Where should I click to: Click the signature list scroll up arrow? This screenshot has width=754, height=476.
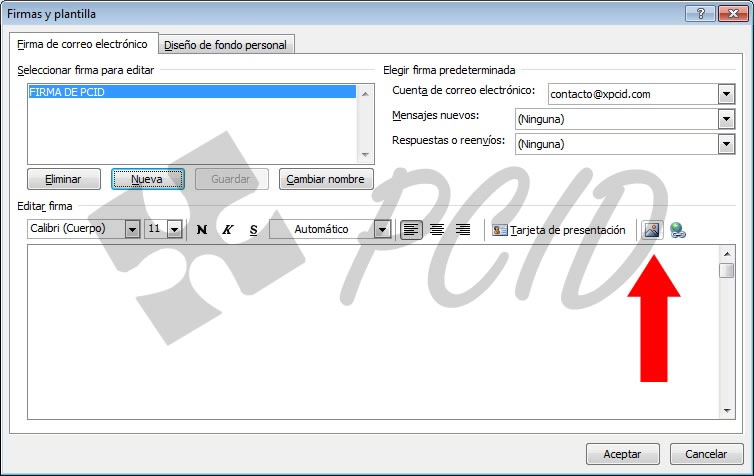tap(365, 94)
